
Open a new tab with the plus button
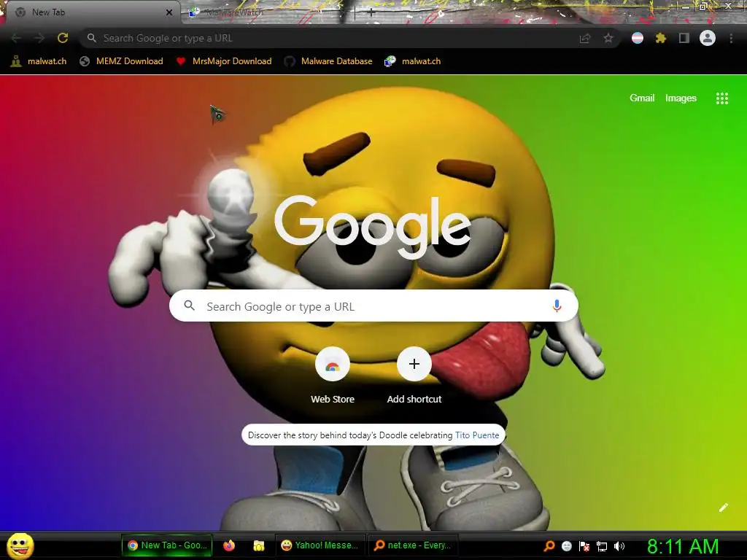coord(371,13)
